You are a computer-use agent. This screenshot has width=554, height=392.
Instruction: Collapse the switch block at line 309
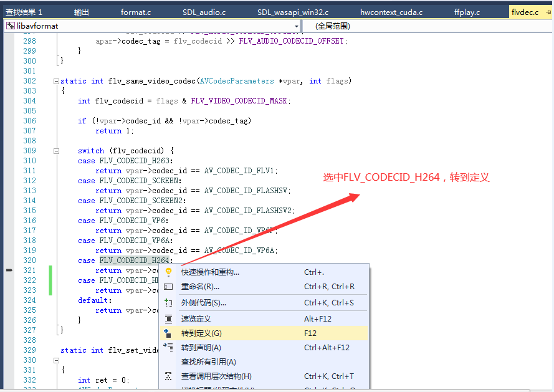pos(55,150)
